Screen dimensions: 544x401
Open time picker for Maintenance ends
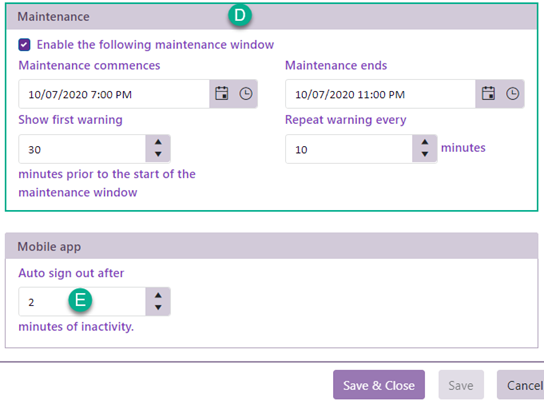512,94
